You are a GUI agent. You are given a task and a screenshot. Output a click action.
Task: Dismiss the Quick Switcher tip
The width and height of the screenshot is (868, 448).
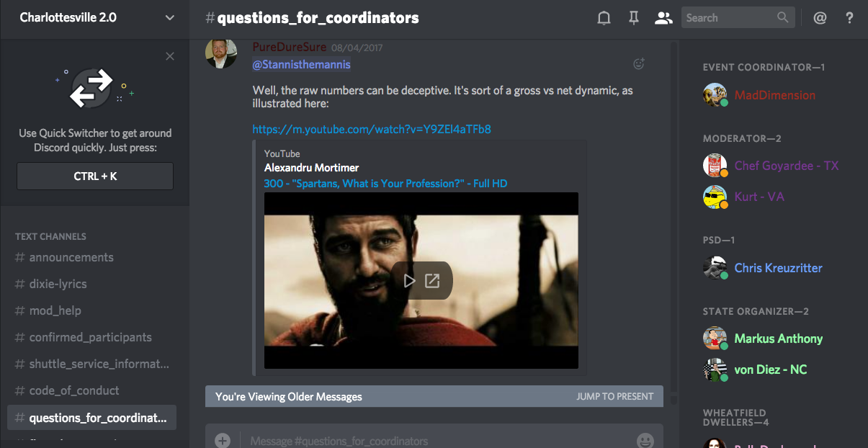[x=170, y=56]
